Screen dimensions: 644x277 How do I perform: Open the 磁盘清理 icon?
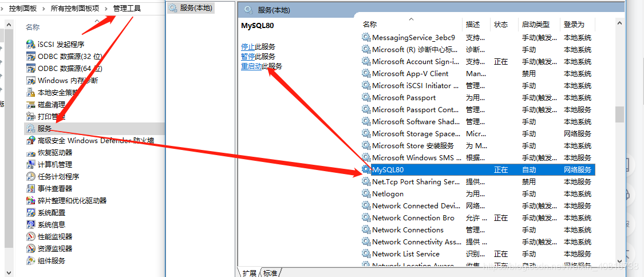31,105
